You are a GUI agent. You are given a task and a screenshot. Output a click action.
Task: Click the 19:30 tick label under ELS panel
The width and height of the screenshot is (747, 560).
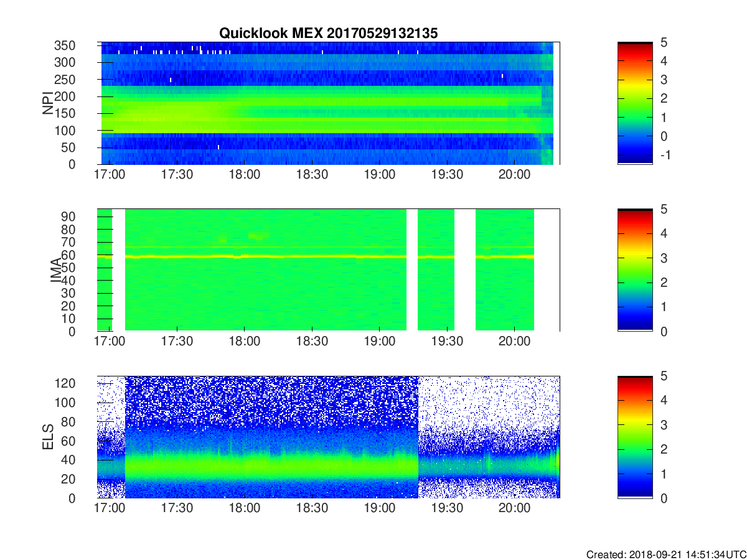click(x=447, y=509)
